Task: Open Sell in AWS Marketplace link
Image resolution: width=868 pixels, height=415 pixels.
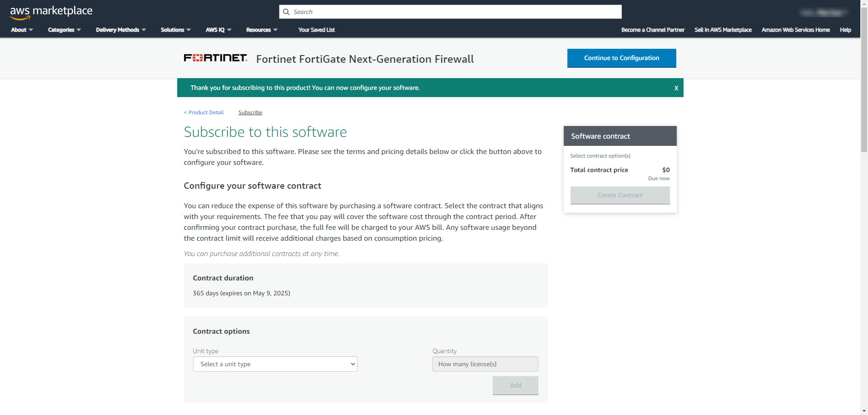Action: 723,30
